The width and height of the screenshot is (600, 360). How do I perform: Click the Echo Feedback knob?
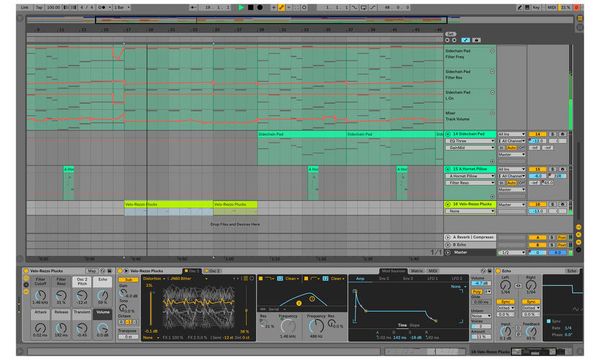pos(531,332)
